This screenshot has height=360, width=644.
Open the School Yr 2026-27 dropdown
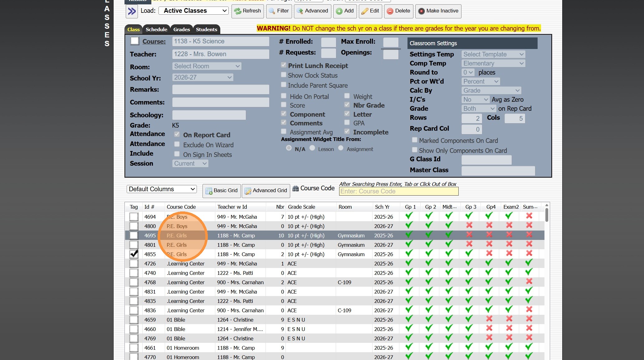(202, 77)
